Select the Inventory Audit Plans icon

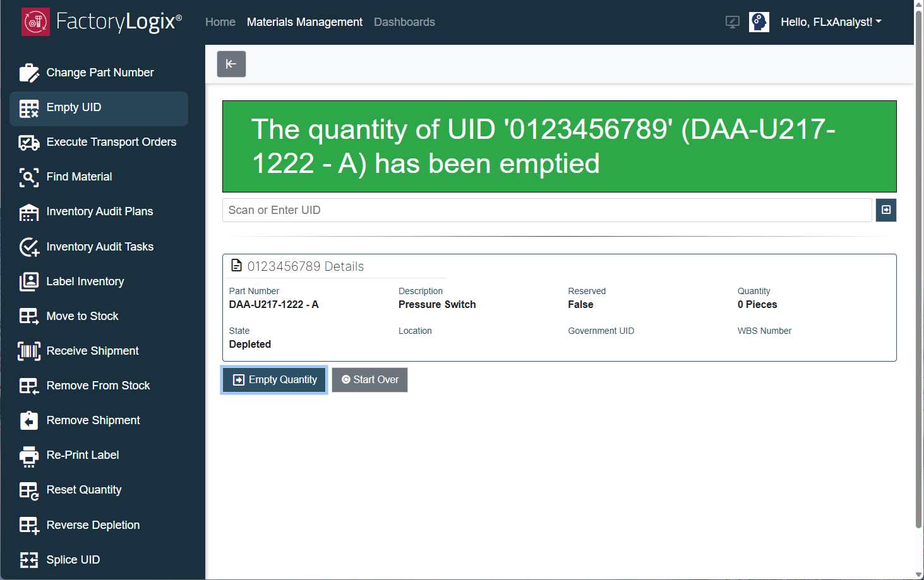[29, 211]
